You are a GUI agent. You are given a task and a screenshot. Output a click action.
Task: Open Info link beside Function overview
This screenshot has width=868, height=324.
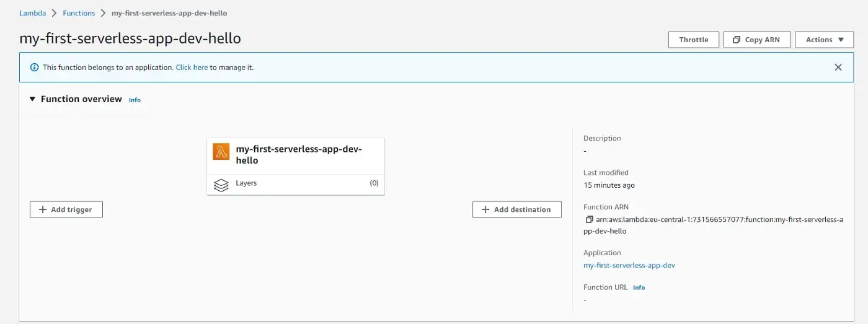coord(135,100)
